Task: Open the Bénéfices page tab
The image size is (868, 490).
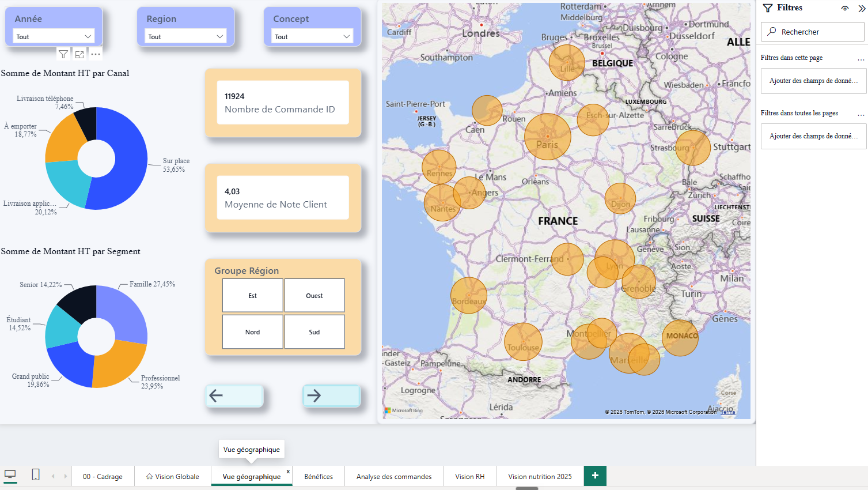Action: coord(319,476)
